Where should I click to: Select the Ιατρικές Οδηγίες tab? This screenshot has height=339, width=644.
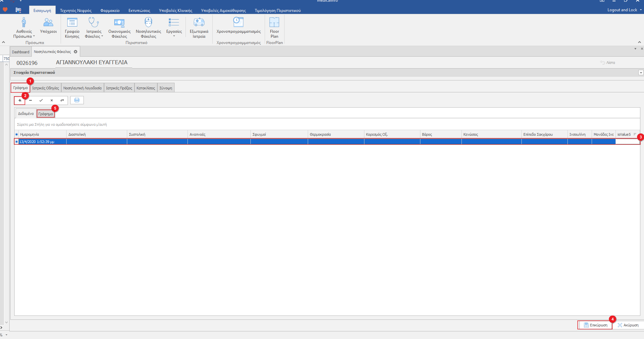coord(46,88)
